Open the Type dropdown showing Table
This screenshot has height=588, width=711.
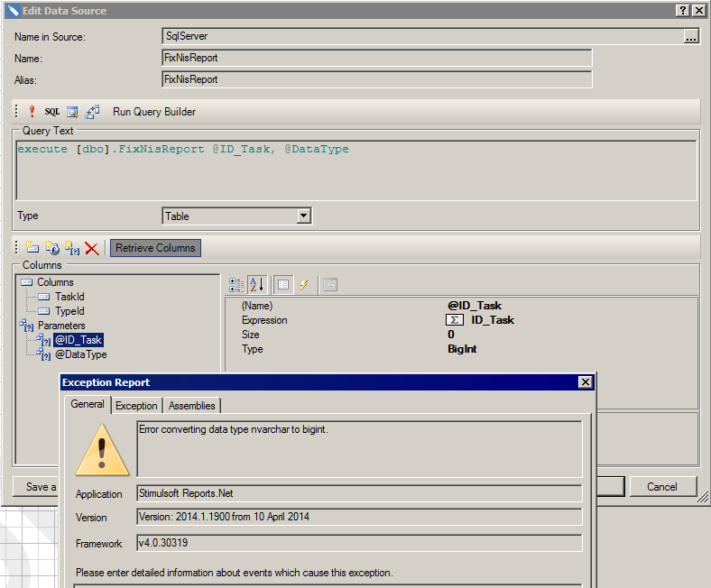[304, 216]
